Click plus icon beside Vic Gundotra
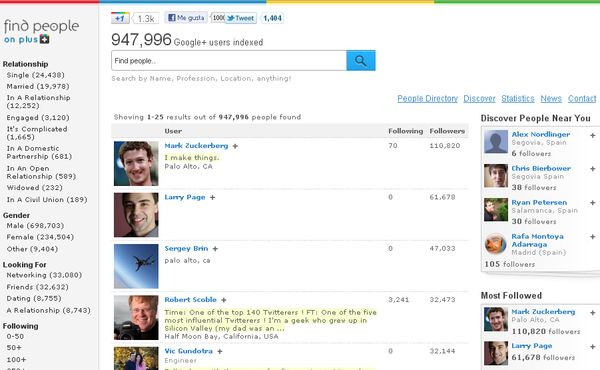600x370 pixels. tap(220, 351)
